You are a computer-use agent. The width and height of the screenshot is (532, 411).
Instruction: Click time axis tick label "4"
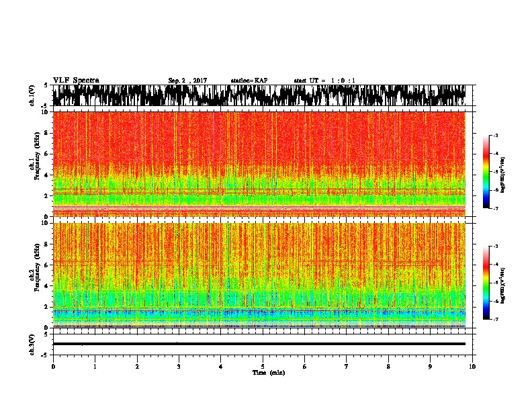221,367
